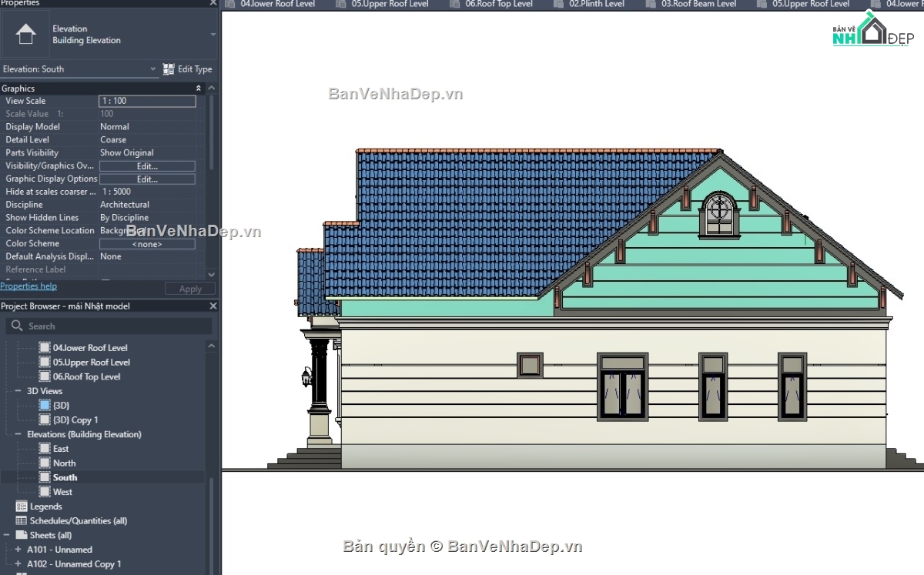924x575 pixels.
Task: Select the Schedules/Quantities (all) row
Action: 79,521
